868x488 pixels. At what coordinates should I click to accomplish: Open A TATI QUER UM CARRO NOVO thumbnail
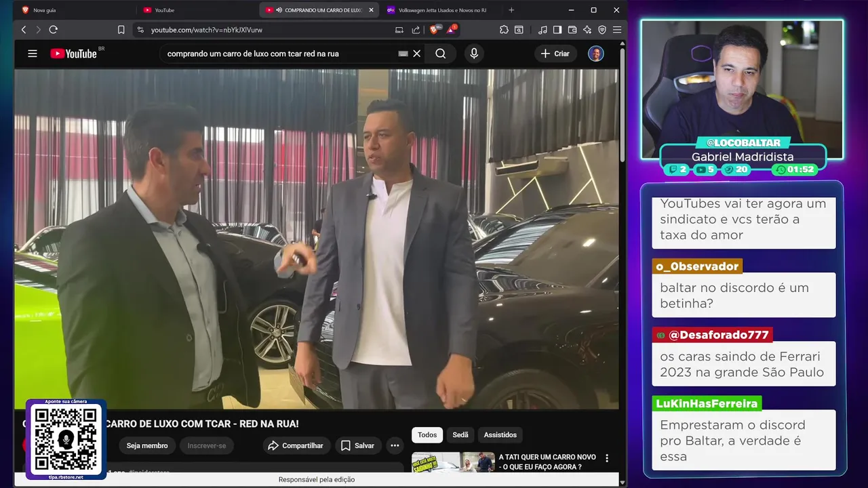(453, 462)
